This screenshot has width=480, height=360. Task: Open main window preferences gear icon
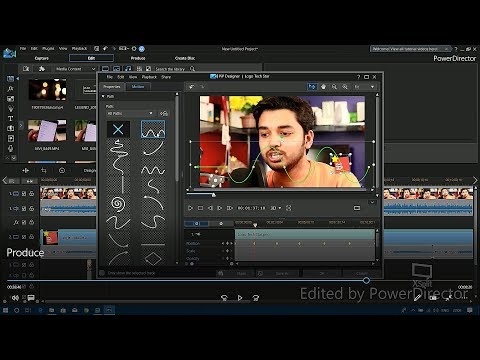click(x=134, y=49)
